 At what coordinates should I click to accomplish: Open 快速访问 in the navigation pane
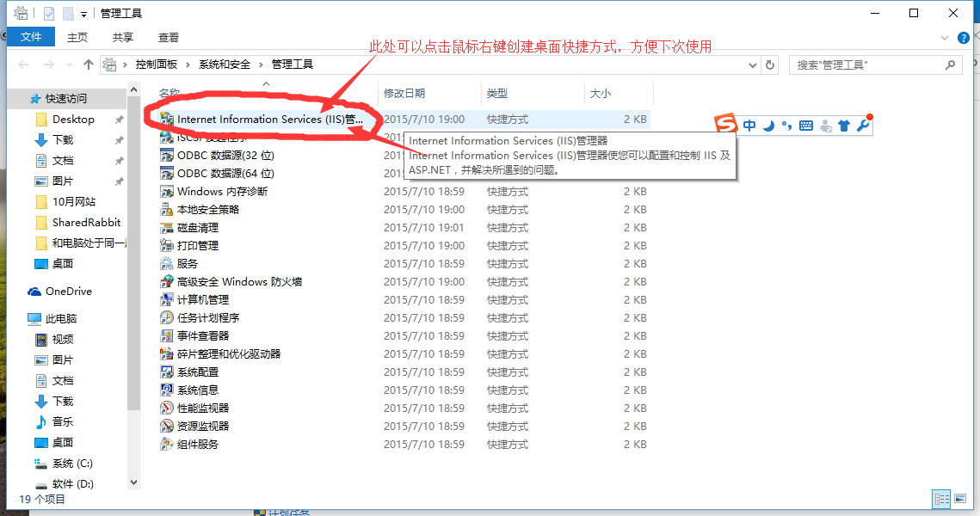click(66, 99)
